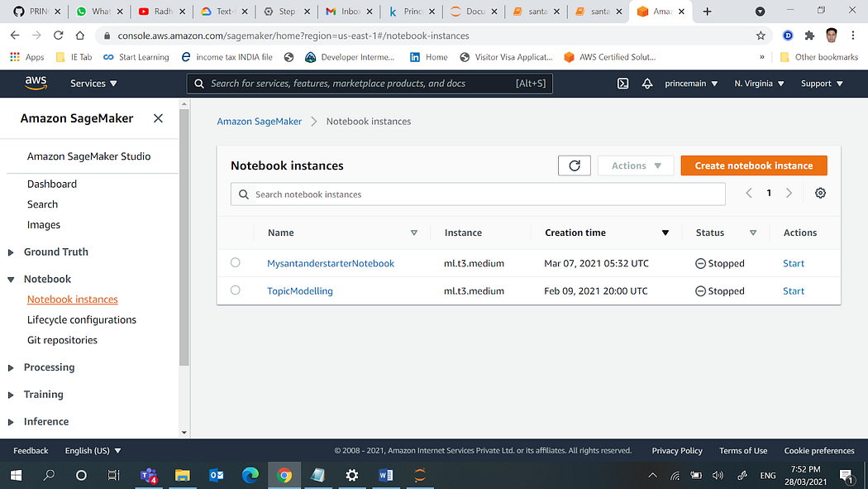Open the N. Virginia region dropdown

(x=759, y=84)
